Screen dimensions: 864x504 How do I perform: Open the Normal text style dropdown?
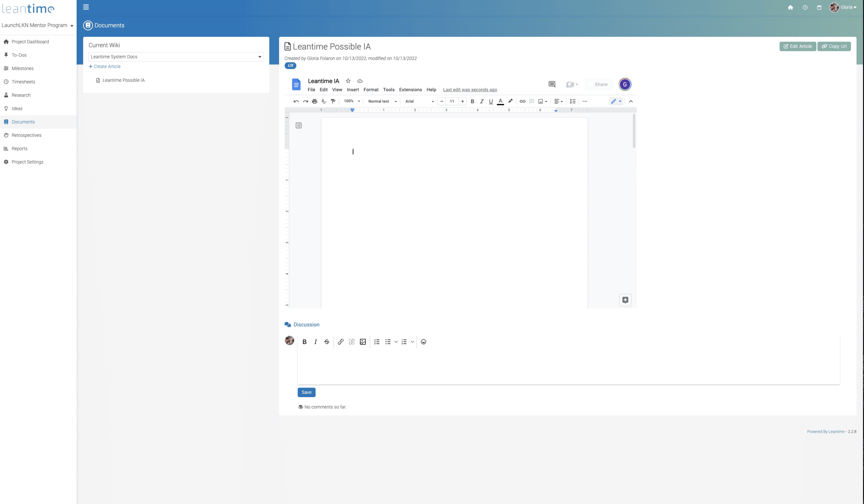pyautogui.click(x=382, y=102)
